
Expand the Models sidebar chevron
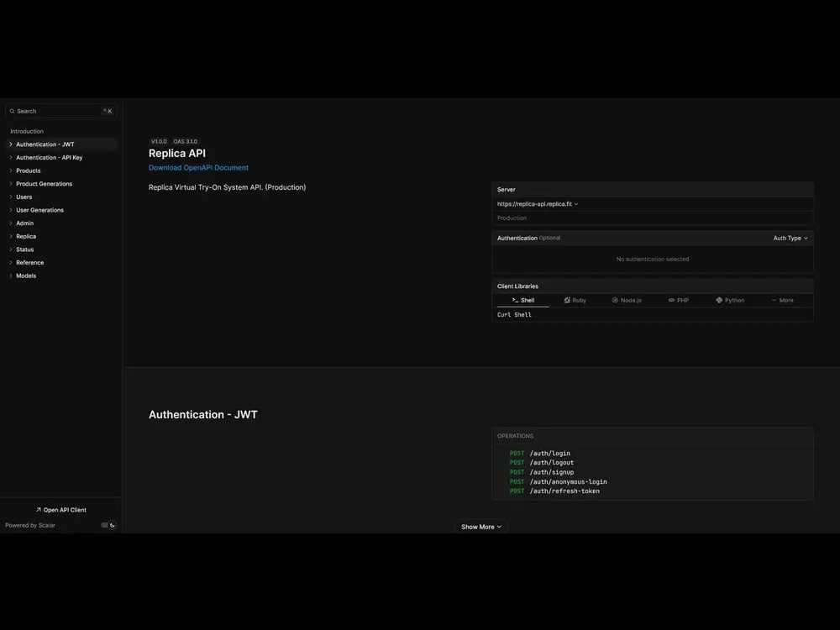tap(11, 276)
